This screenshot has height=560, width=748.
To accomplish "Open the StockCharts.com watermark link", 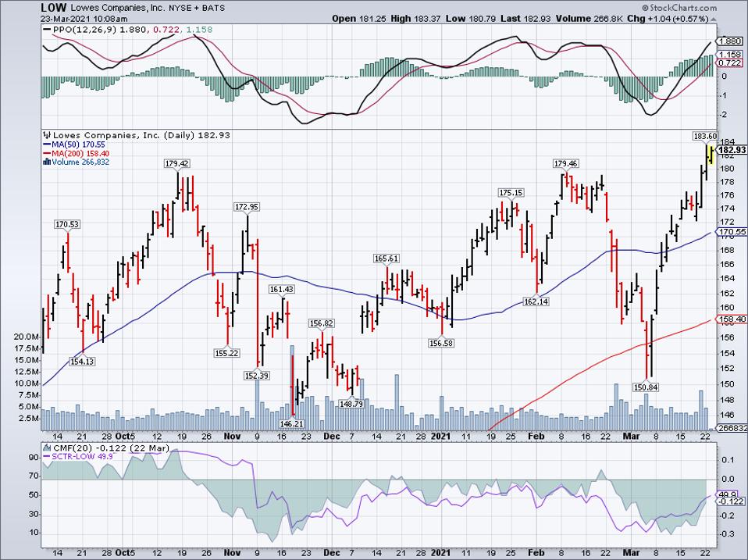I will (679, 8).
